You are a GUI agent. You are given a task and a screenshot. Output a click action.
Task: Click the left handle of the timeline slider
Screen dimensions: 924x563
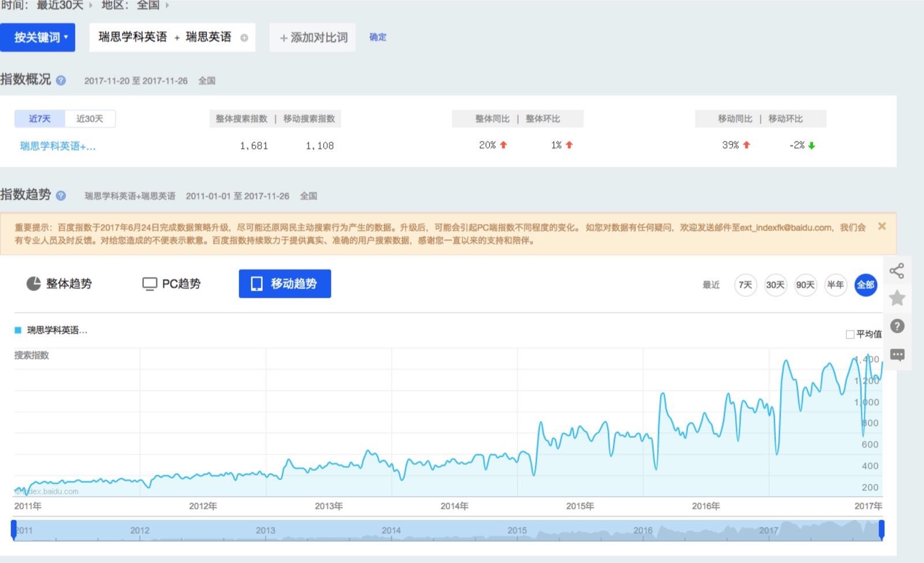[14, 530]
